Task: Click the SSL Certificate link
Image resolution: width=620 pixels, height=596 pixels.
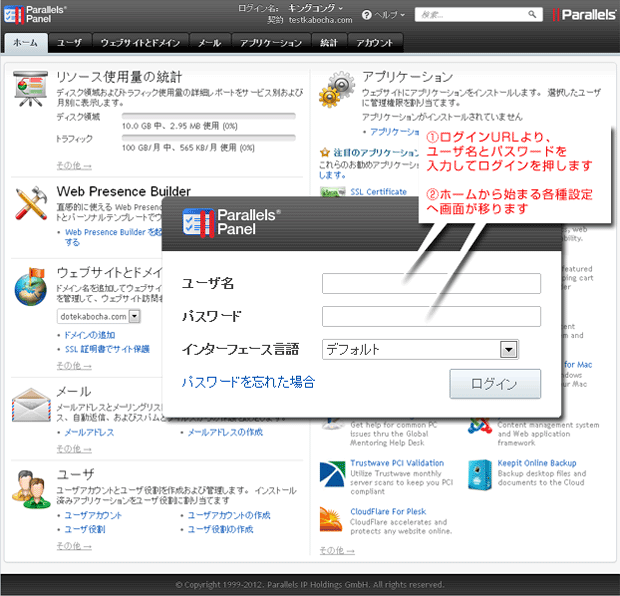Action: (x=378, y=192)
